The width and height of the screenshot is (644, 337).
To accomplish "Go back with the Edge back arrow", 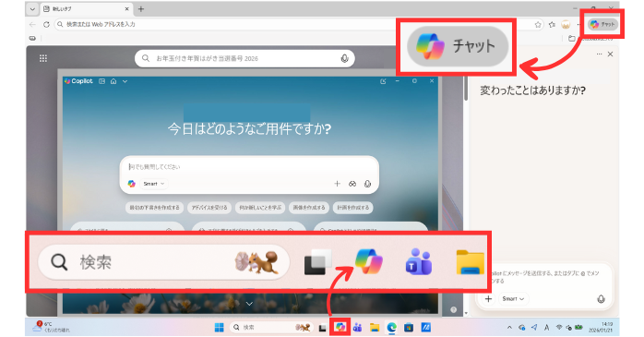I will click(33, 24).
